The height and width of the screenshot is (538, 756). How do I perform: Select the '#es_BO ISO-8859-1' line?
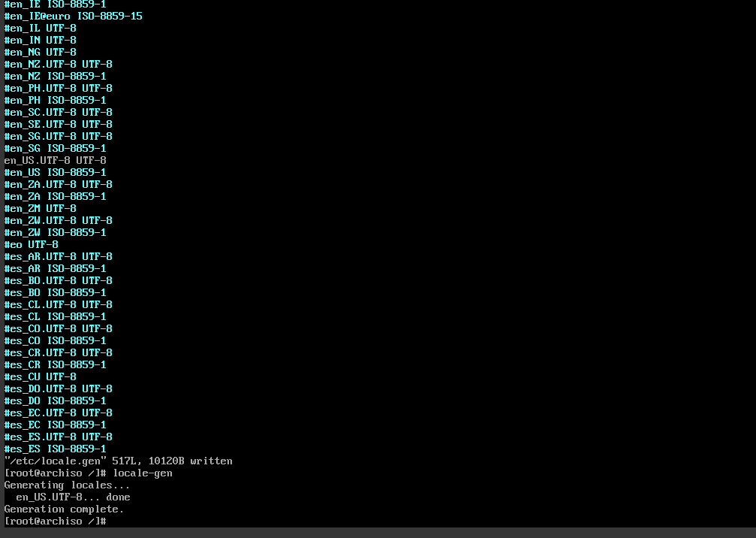[x=55, y=293]
